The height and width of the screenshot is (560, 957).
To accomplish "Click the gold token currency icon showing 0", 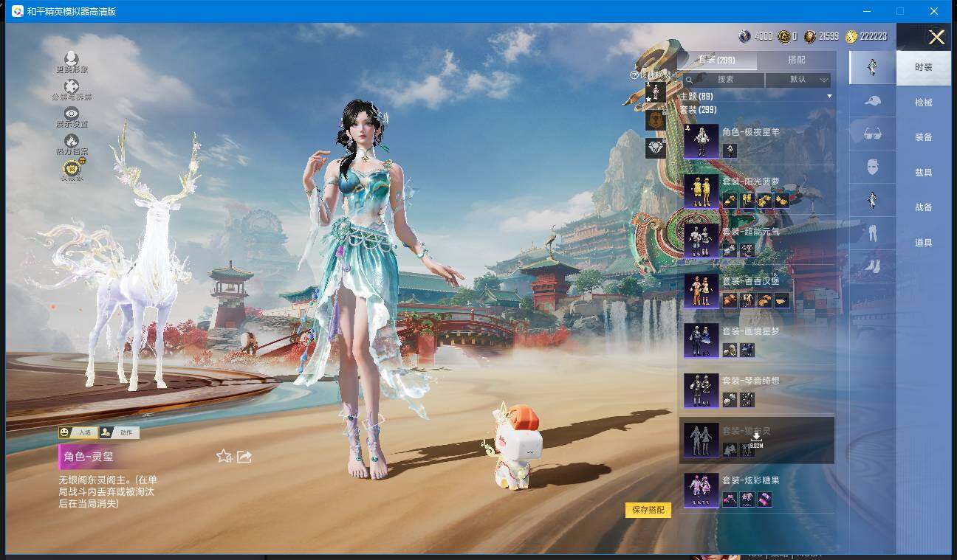I will 783,36.
